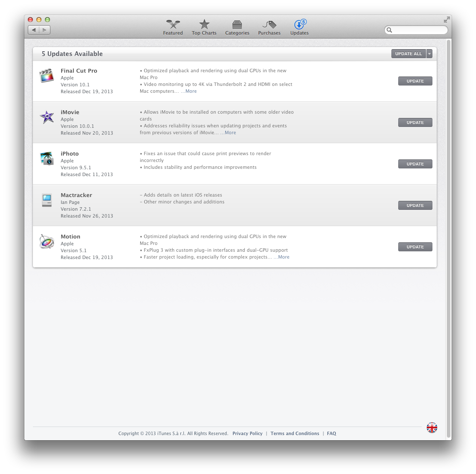Open the Featured section icon

pyautogui.click(x=173, y=24)
